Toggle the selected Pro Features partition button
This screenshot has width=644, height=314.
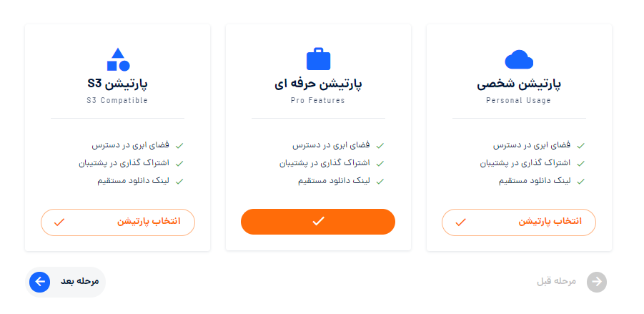[318, 222]
